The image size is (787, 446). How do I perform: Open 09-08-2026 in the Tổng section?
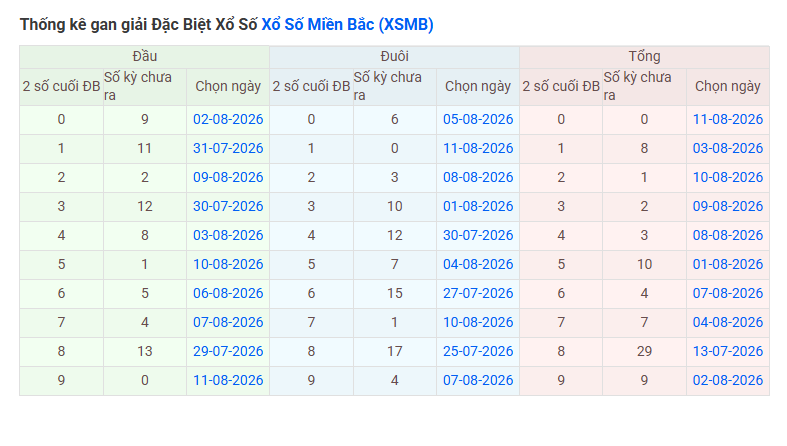(x=728, y=206)
